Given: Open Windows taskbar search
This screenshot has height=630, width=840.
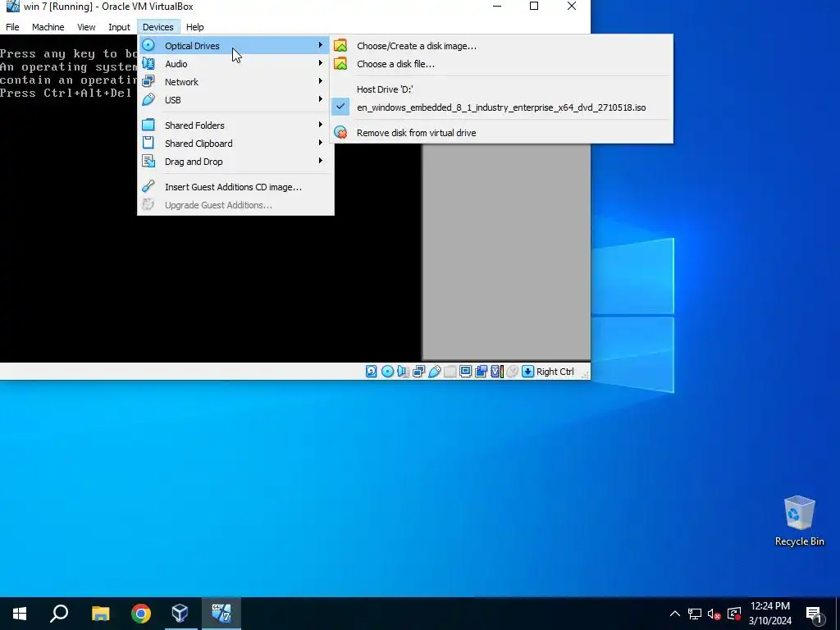Looking at the screenshot, I should coord(59,613).
